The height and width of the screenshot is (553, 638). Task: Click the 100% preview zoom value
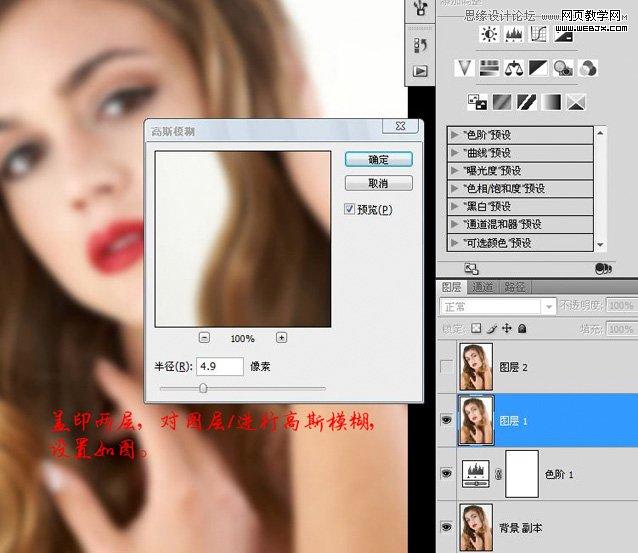click(243, 338)
